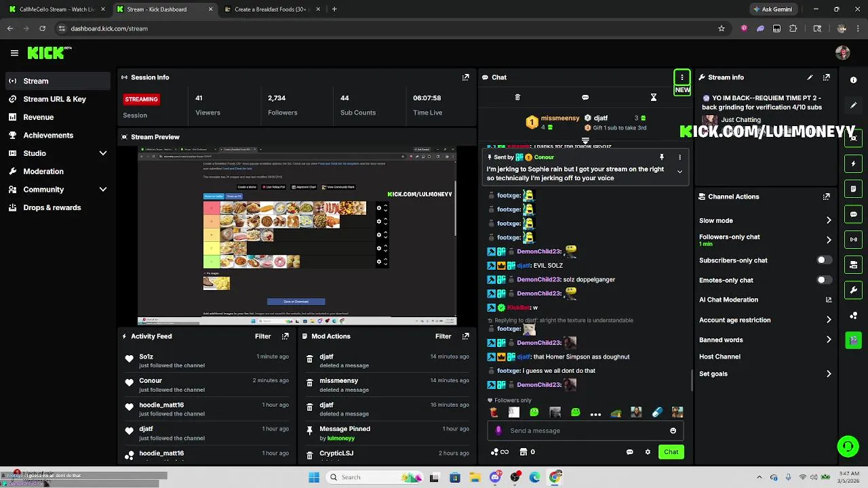Unpin the pinned message with pin icon
The height and width of the screenshot is (488, 868).
[x=662, y=157]
